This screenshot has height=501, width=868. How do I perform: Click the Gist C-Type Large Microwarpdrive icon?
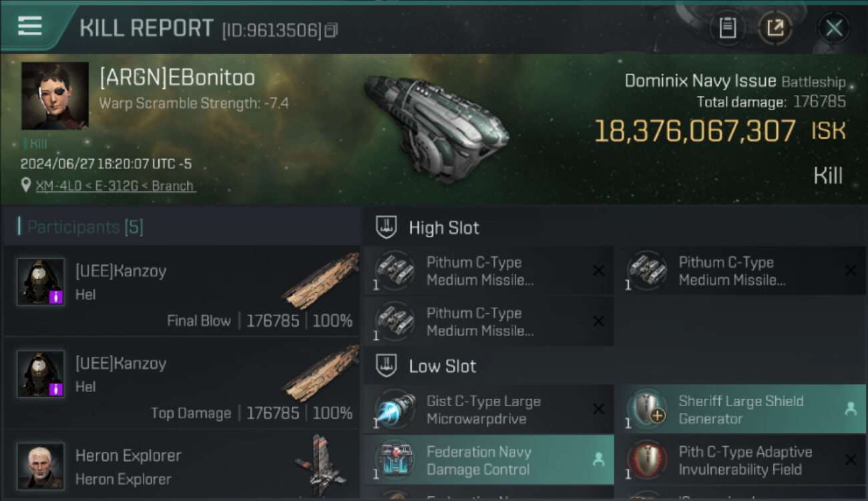pos(395,409)
